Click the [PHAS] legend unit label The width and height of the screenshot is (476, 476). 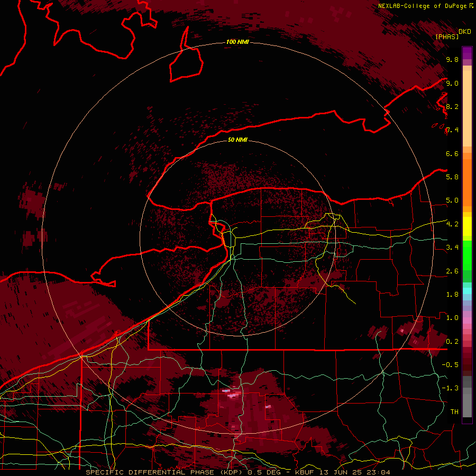(447, 36)
